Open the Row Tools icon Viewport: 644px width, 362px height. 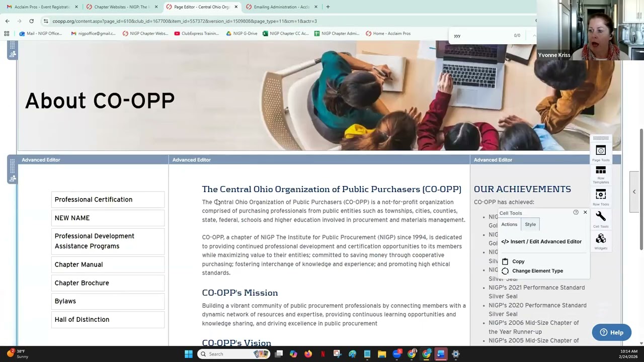coord(601,194)
